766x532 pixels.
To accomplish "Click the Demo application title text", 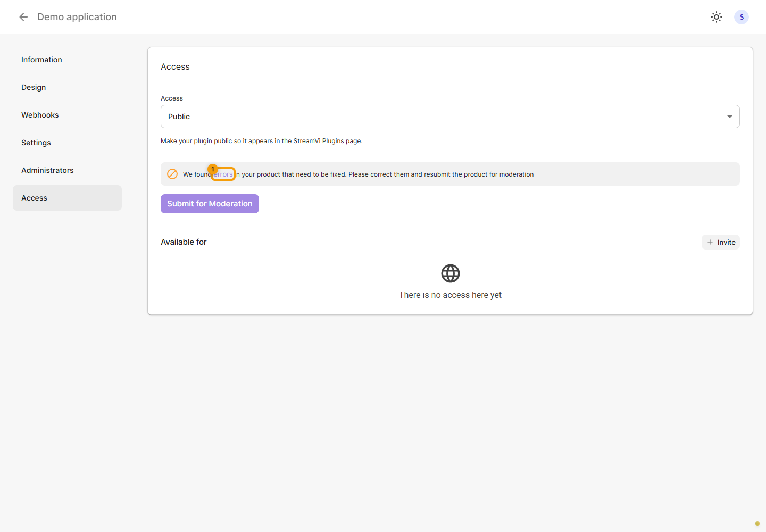I will 77,17.
